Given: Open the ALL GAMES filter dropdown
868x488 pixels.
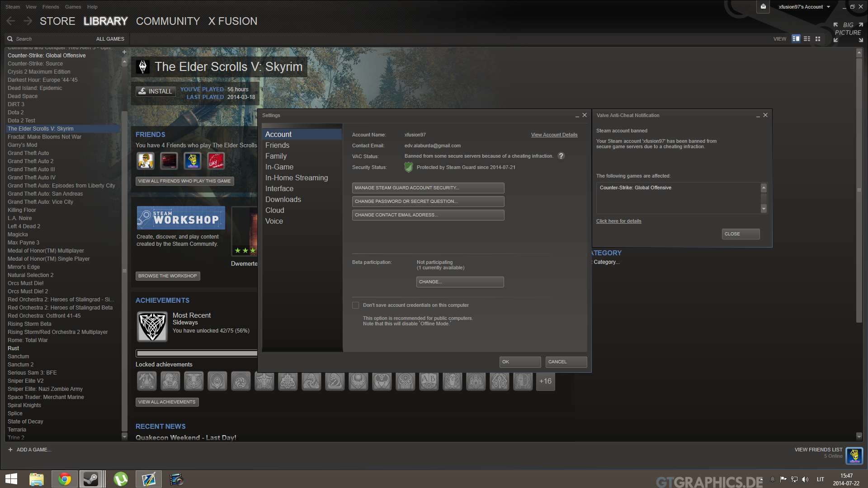Looking at the screenshot, I should tap(110, 39).
